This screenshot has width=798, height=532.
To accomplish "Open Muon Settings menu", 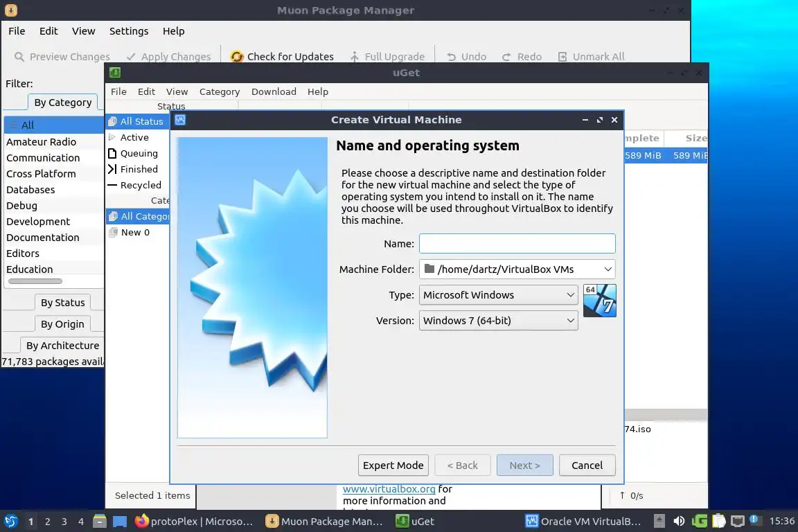I will point(129,31).
